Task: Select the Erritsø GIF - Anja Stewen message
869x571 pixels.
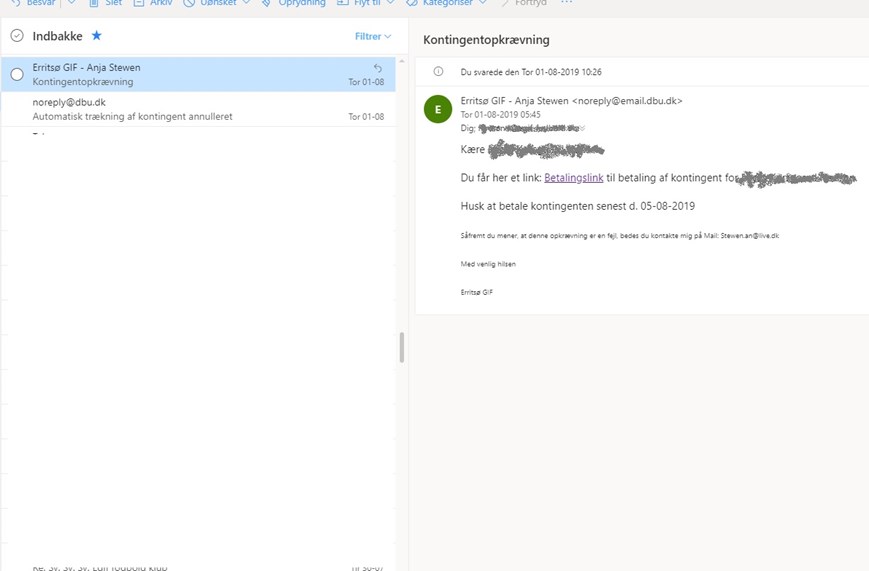Action: click(198, 74)
